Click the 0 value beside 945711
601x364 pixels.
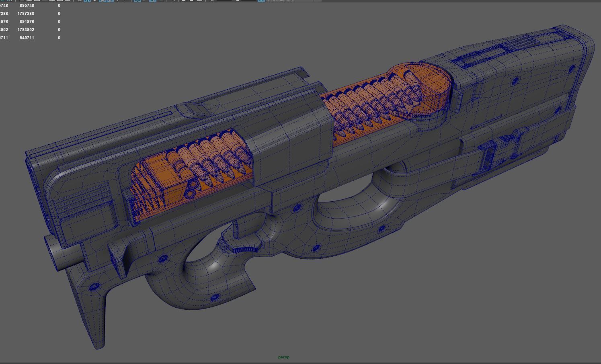(x=59, y=38)
